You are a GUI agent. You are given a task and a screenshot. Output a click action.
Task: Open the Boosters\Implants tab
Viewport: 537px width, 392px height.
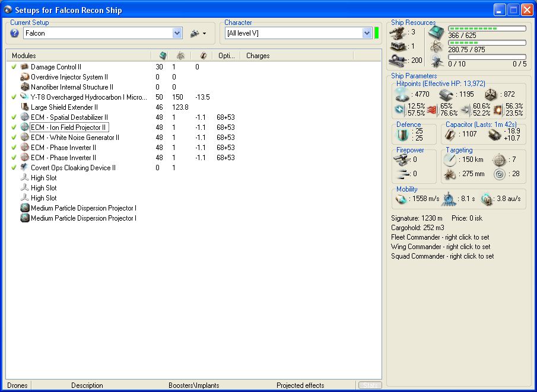pyautogui.click(x=193, y=385)
